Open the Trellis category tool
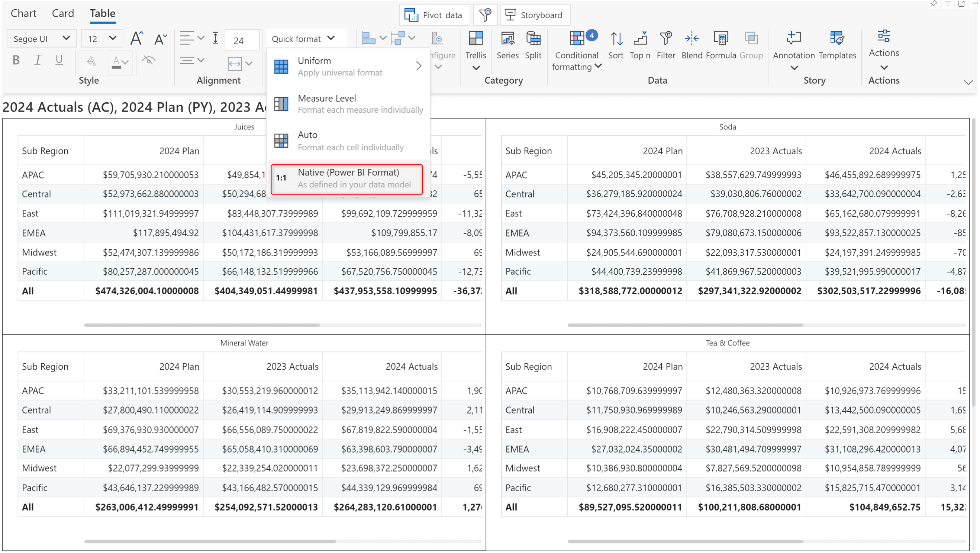Image resolution: width=980 pixels, height=553 pixels. click(x=476, y=50)
